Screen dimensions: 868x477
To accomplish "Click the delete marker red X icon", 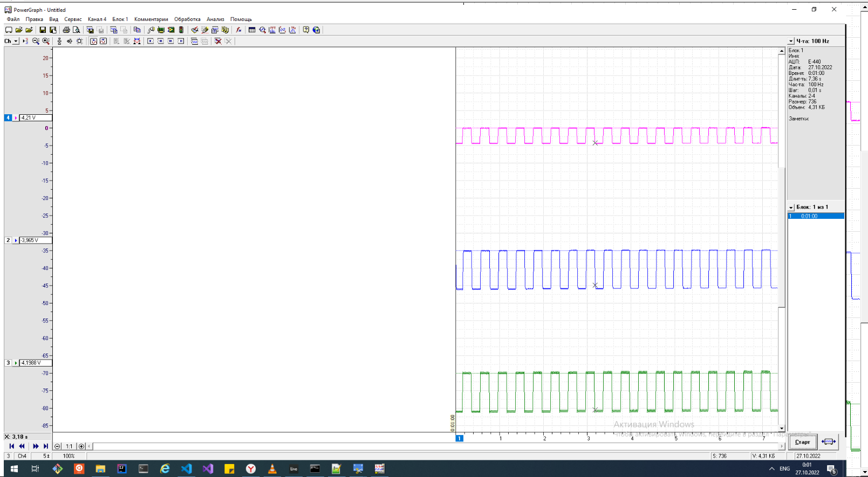I will coord(218,41).
